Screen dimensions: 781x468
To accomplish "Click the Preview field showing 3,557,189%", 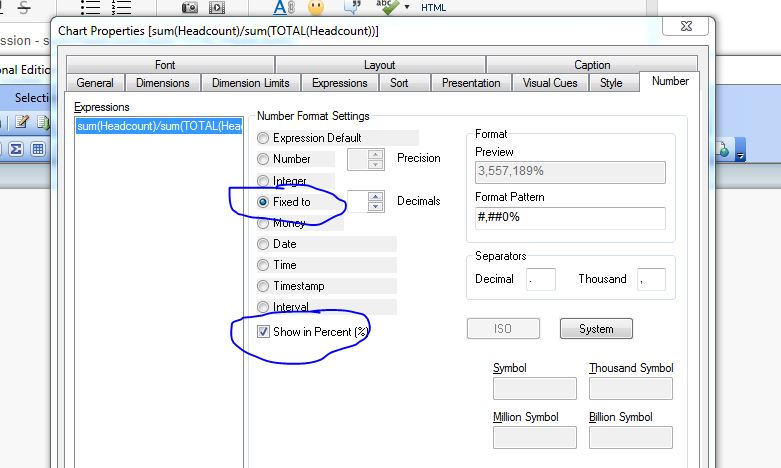I will [x=570, y=172].
